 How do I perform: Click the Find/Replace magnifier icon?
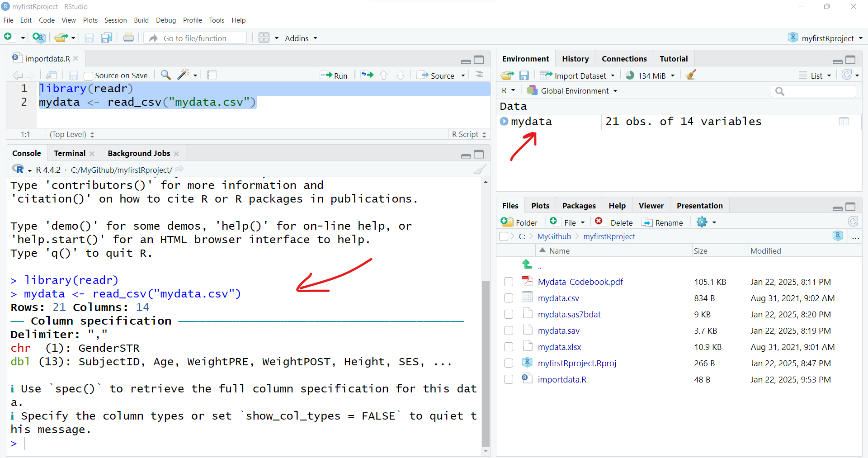pos(166,75)
